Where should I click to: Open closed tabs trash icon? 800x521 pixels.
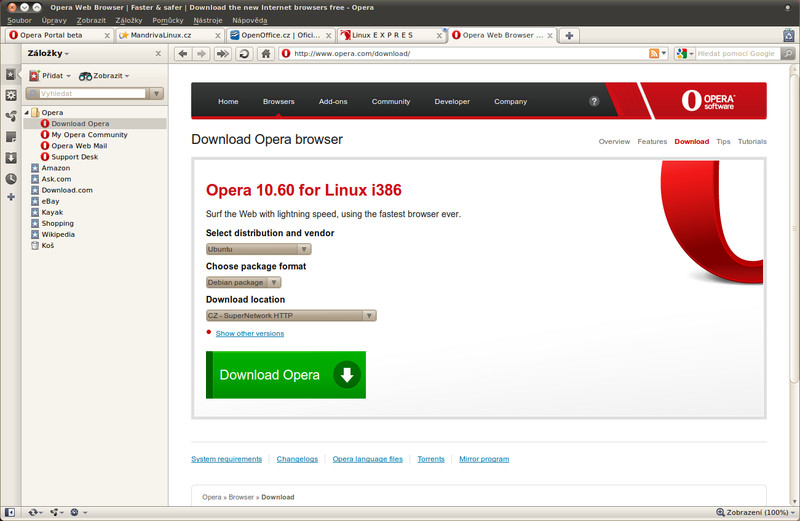(789, 35)
